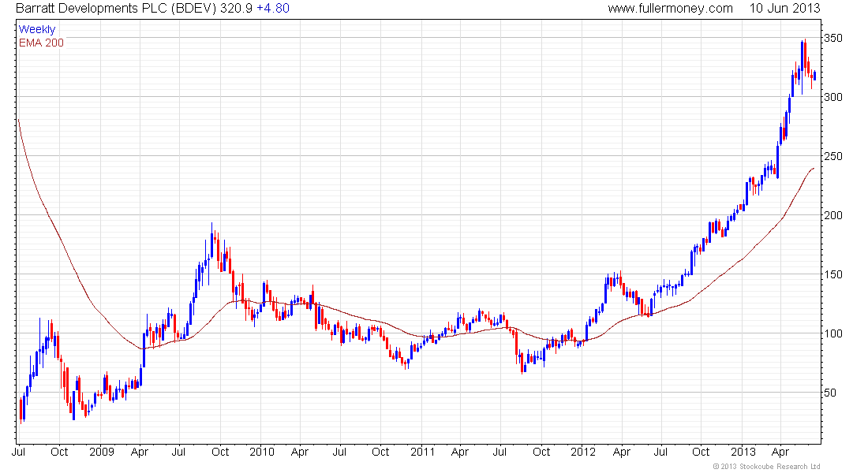The height and width of the screenshot is (473, 868).
Task: Click the 'EMA 200' legend label
Action: [x=42, y=43]
